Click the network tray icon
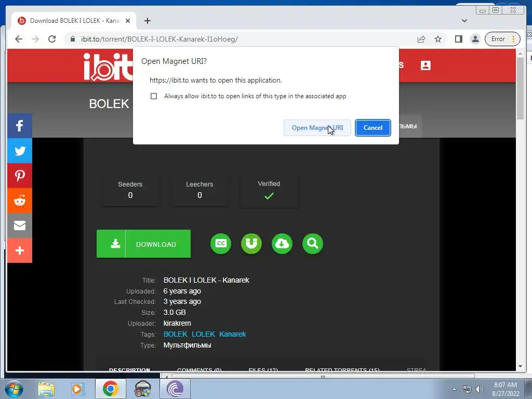The width and height of the screenshot is (532, 399). (x=467, y=389)
